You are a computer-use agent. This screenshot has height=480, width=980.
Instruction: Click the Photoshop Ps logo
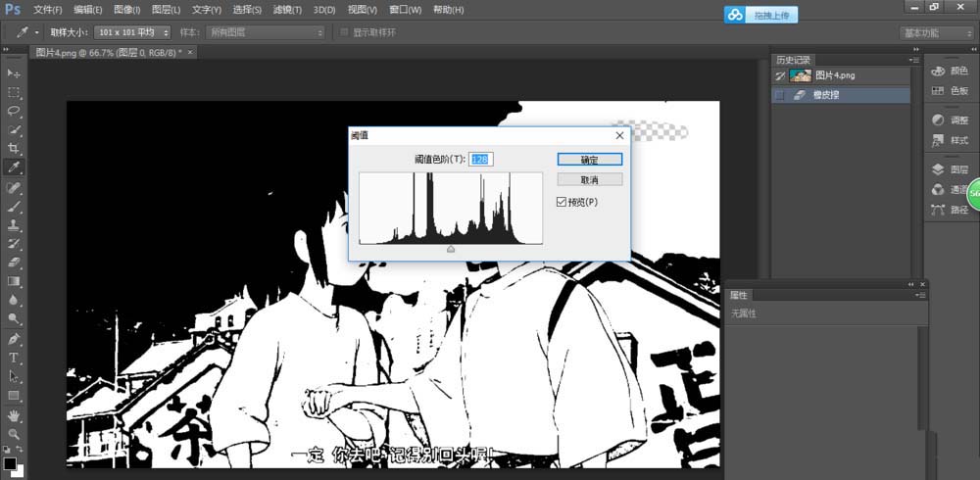[x=13, y=10]
